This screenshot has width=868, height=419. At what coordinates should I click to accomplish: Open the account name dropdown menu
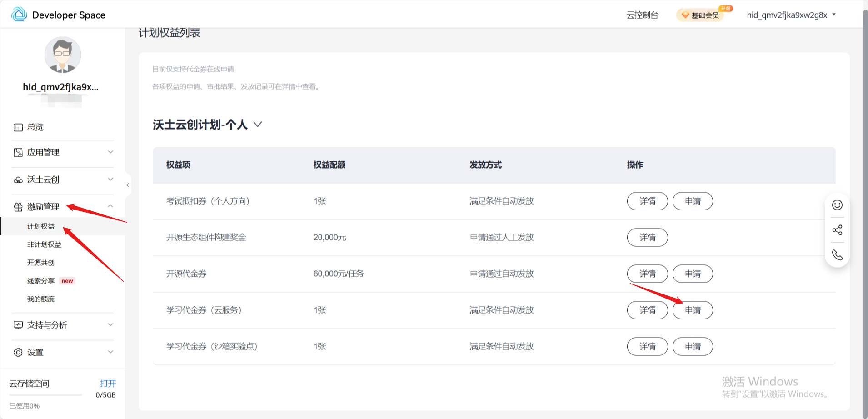[x=791, y=15]
